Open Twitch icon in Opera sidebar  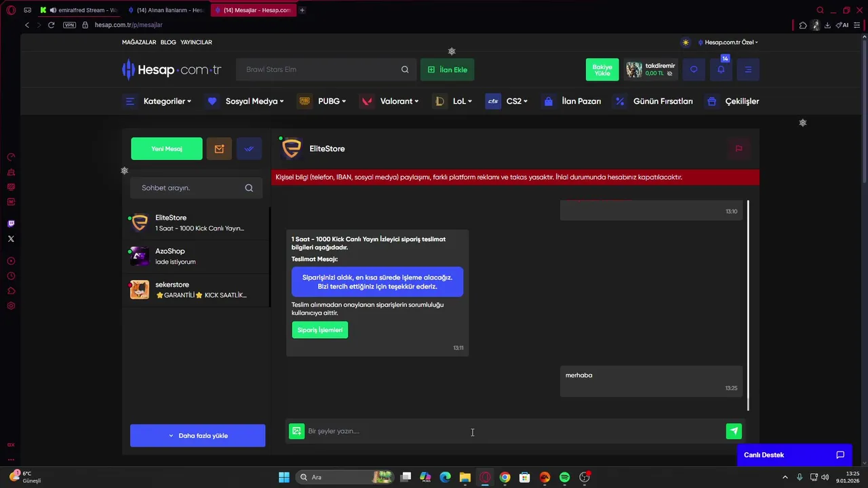point(11,224)
